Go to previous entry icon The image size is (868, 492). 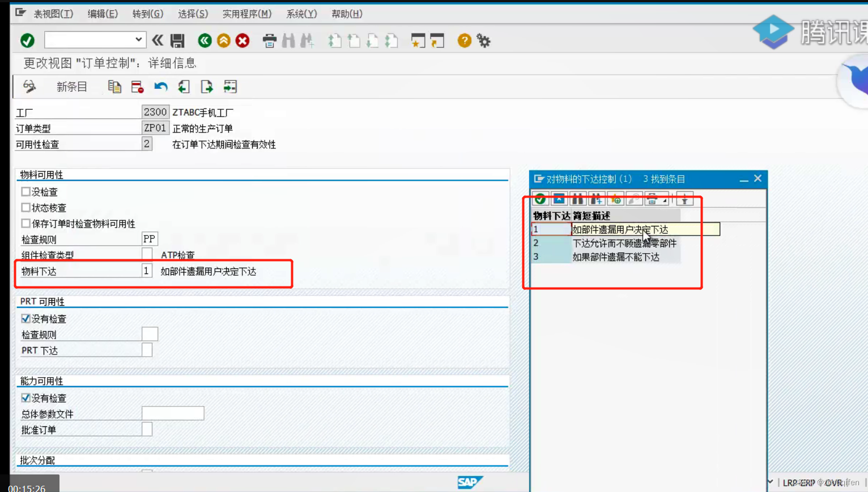pos(184,87)
